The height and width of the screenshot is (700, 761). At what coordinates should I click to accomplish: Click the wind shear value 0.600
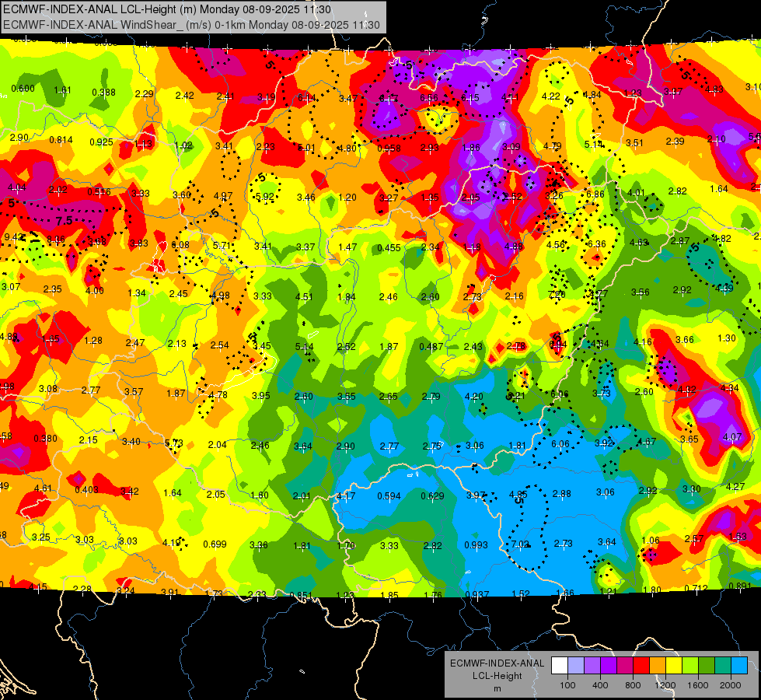pos(23,89)
